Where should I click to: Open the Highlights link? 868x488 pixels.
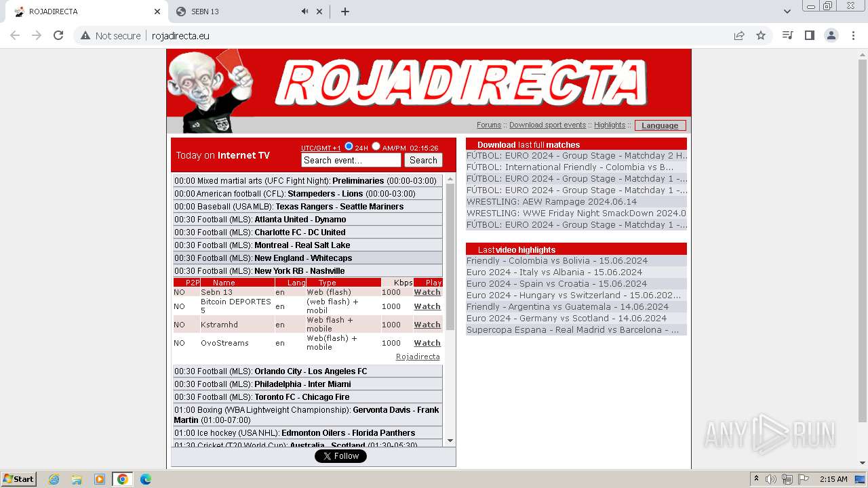point(610,125)
